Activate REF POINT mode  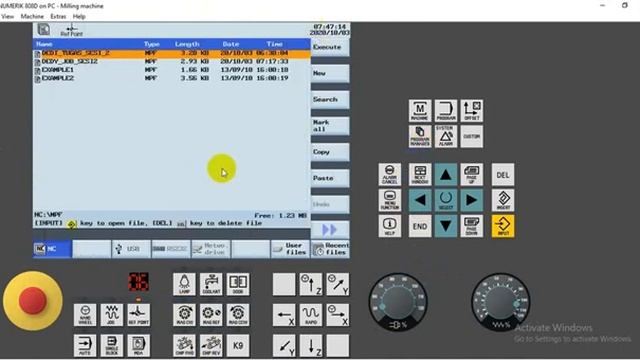(x=138, y=315)
